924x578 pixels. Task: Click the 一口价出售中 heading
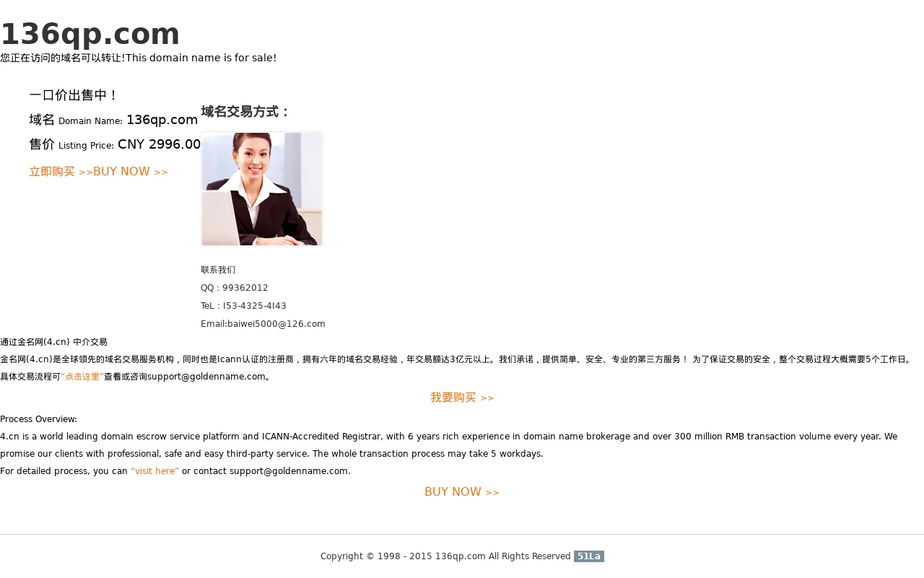click(x=74, y=95)
